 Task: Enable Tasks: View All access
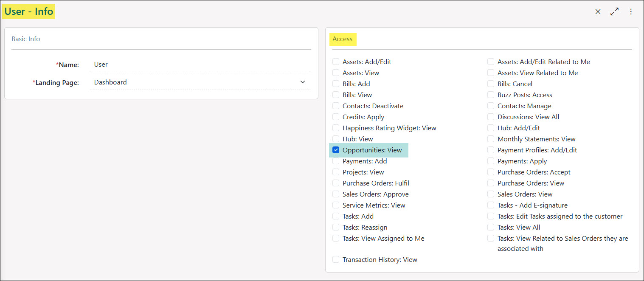[x=491, y=227]
